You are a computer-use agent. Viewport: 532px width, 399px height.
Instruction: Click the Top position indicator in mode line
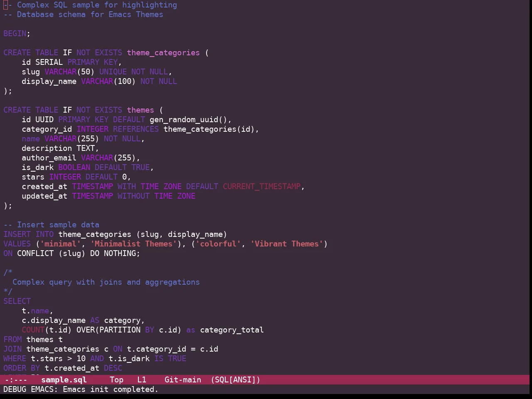coord(116,379)
